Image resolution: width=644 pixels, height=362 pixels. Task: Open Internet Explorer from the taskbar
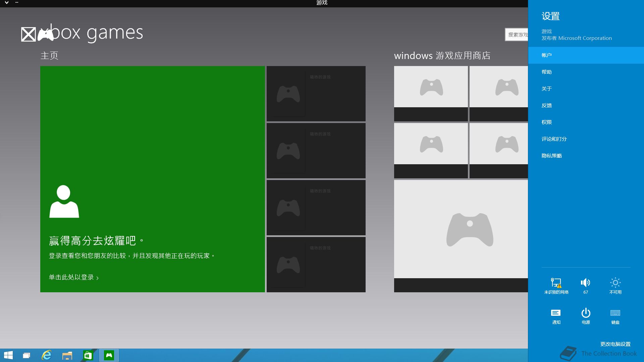(47, 355)
